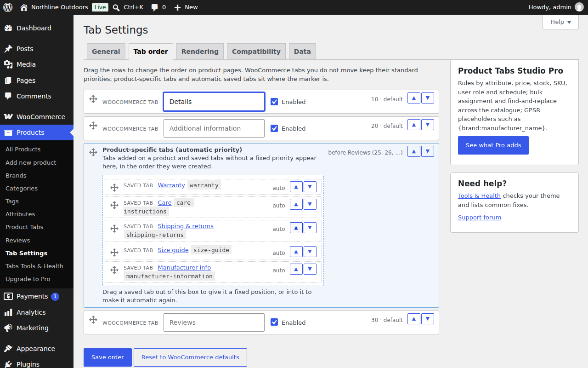
Task: Move Manufacturer info tab up
Action: [296, 269]
